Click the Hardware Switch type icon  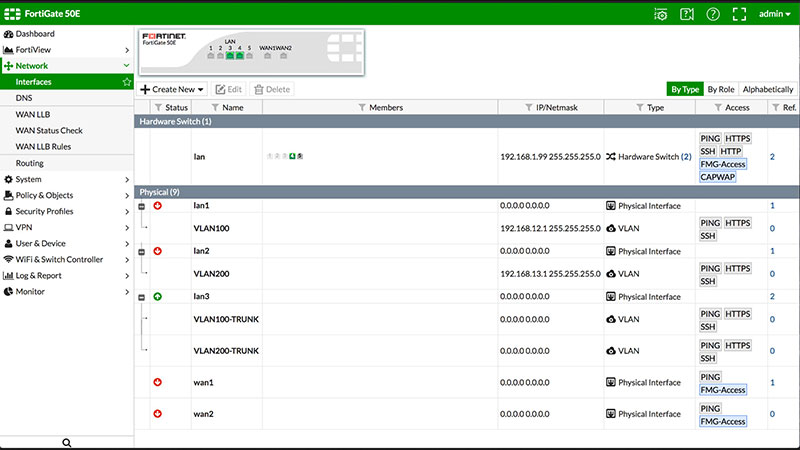click(x=611, y=157)
